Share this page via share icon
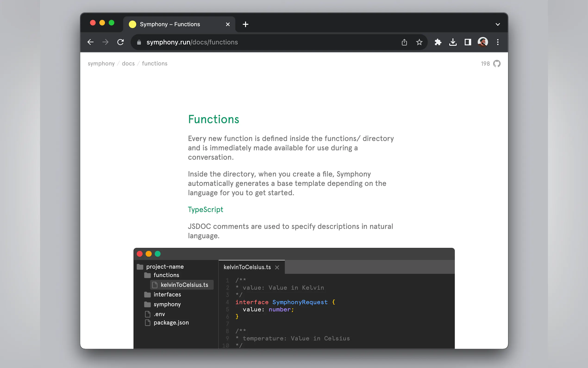The width and height of the screenshot is (588, 368). tap(404, 42)
